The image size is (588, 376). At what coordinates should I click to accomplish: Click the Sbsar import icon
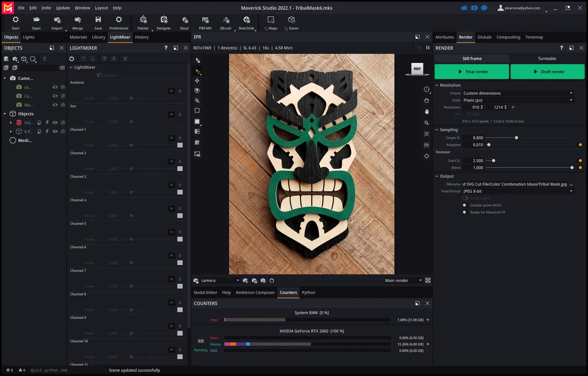(185, 22)
